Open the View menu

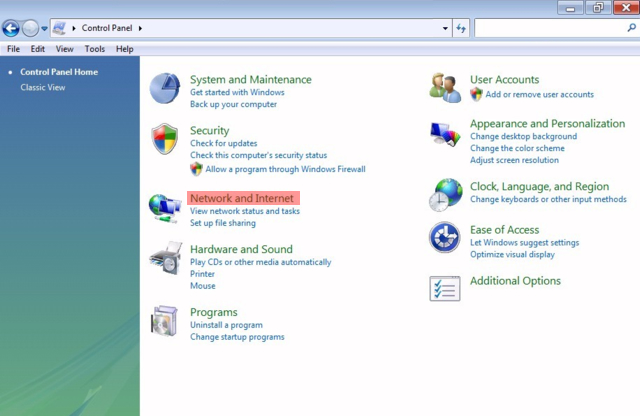tap(64, 49)
